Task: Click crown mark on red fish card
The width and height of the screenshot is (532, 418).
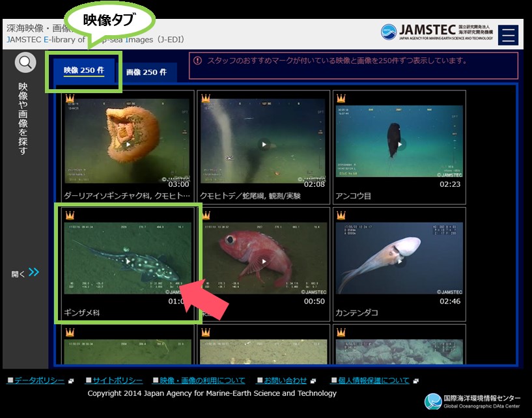Action: (x=206, y=215)
